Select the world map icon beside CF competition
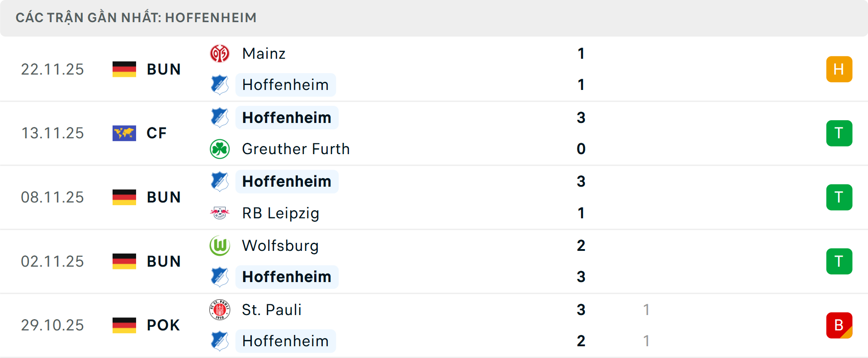The image size is (868, 358). [x=124, y=133]
